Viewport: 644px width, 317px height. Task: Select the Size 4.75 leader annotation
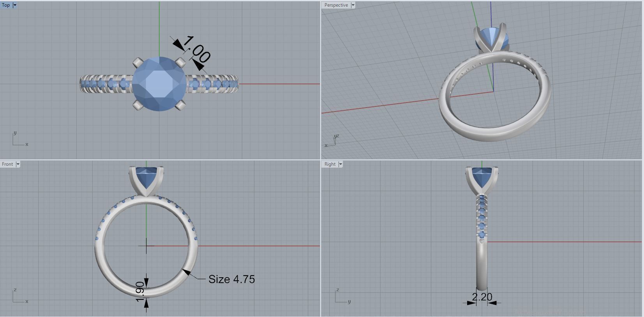231,279
